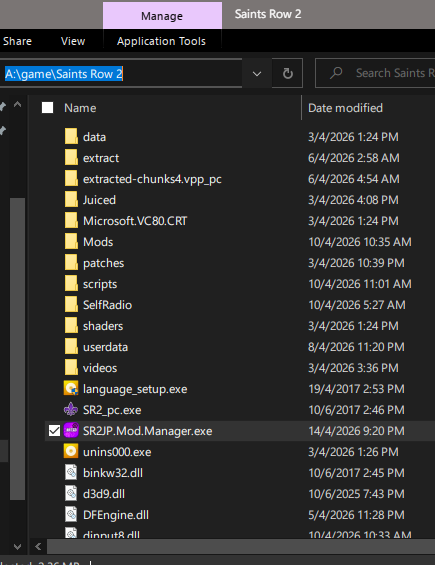
Task: Click the binkw32.dll file icon
Action: point(71,473)
